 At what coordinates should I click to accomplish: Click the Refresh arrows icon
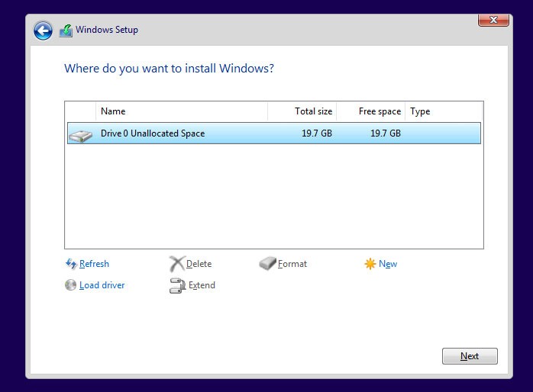(71, 263)
